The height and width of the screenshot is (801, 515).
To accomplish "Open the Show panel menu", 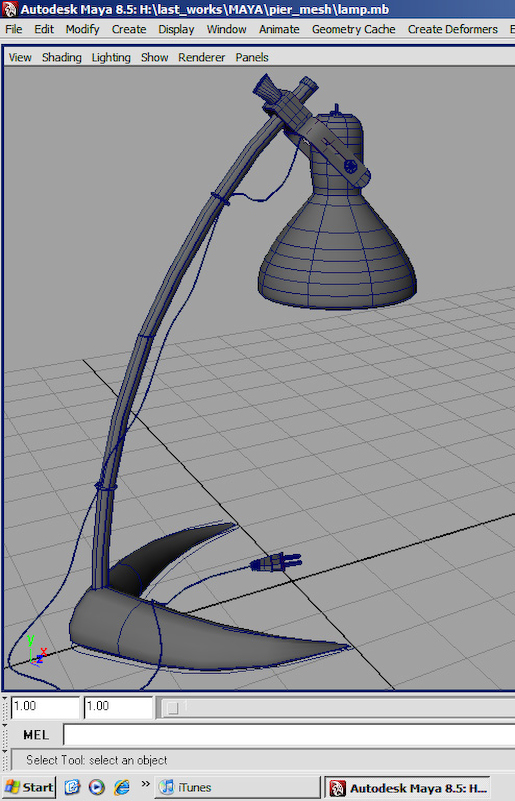I will [x=154, y=57].
